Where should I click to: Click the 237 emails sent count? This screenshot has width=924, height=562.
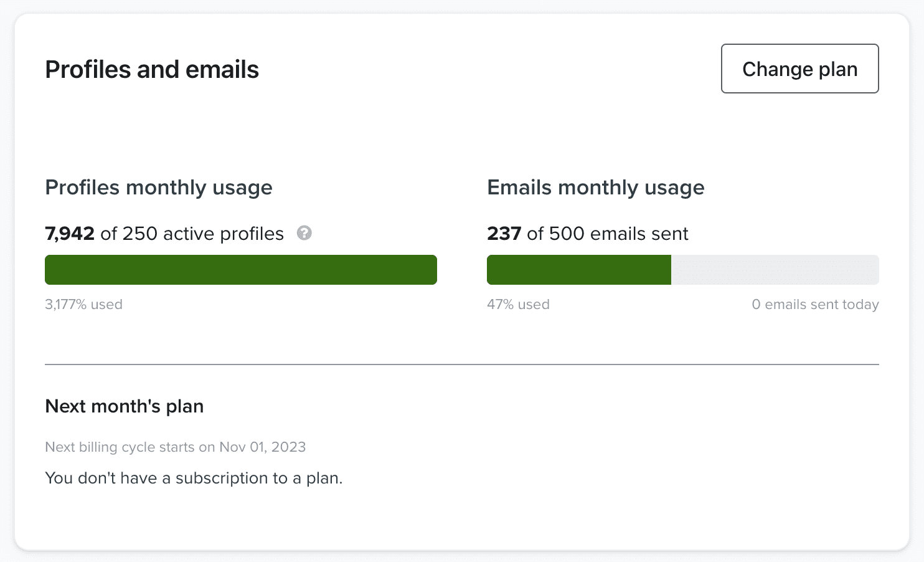tap(503, 233)
